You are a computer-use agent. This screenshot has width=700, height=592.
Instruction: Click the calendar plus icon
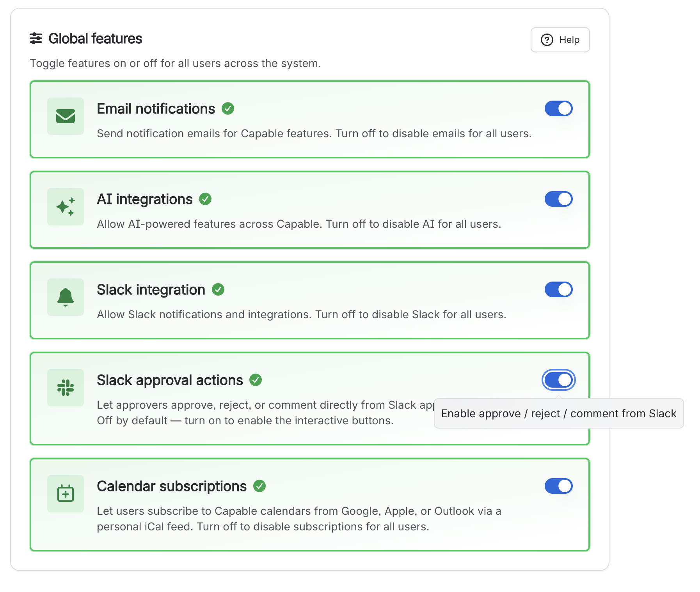pos(66,493)
